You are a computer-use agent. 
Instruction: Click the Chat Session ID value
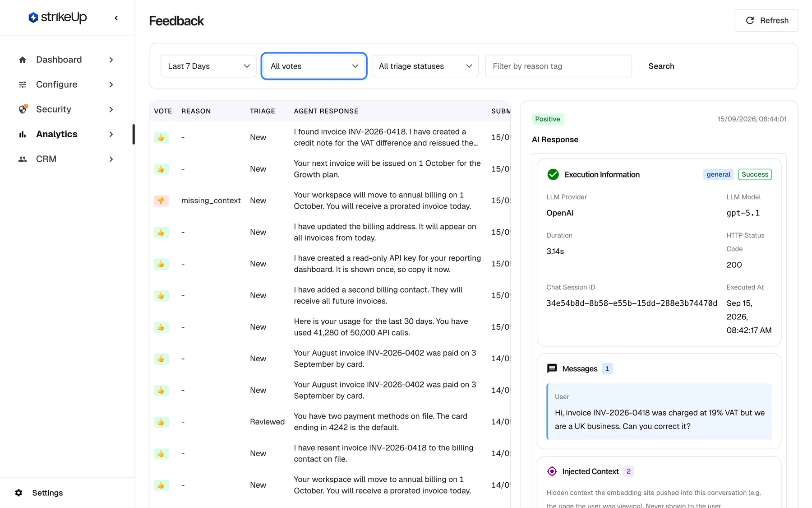tap(632, 303)
